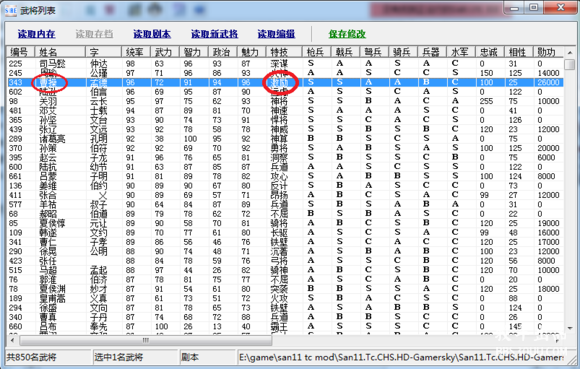Image resolution: width=580 pixels, height=369 pixels.
Task: Select row 341 曹仁
Action: click(x=285, y=242)
